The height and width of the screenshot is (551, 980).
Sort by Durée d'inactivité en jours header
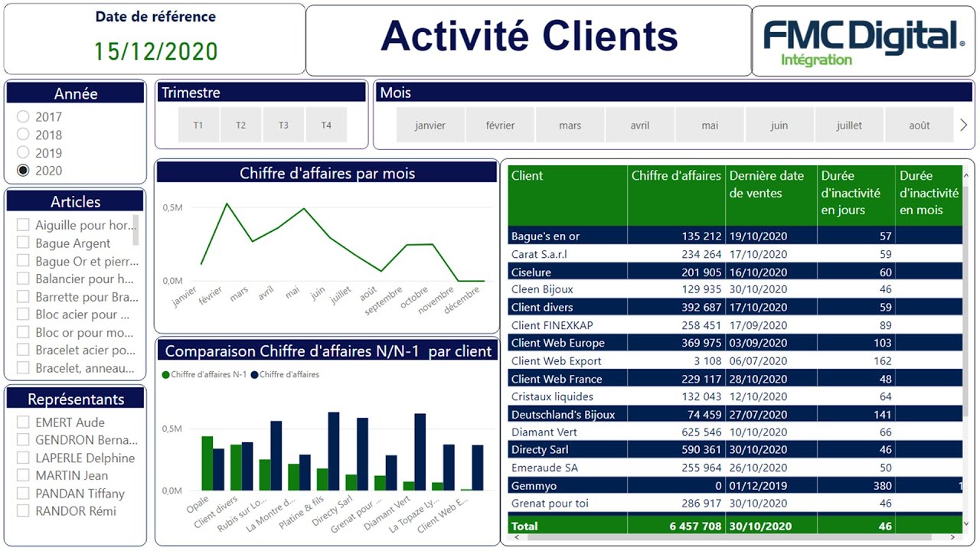(x=856, y=195)
